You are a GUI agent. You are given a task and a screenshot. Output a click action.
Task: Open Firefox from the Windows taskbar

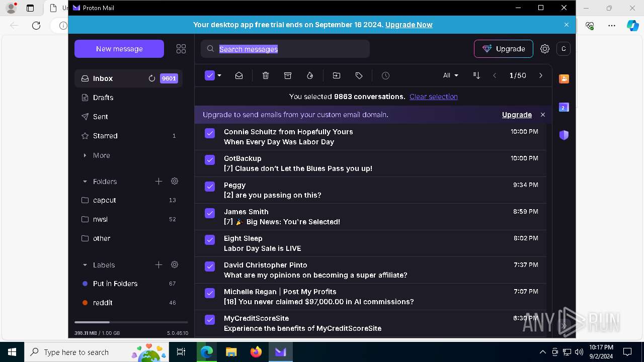(256, 352)
